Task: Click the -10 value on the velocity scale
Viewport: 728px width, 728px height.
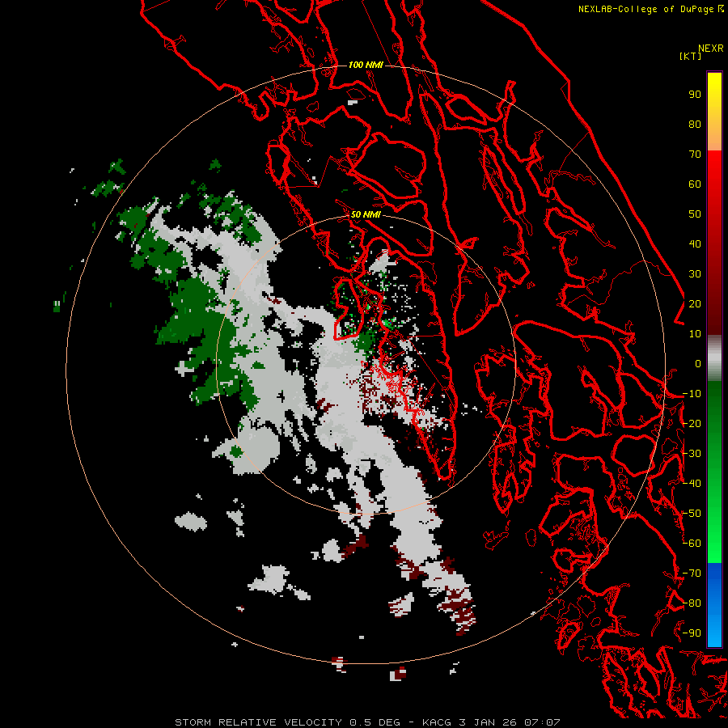Action: (692, 394)
